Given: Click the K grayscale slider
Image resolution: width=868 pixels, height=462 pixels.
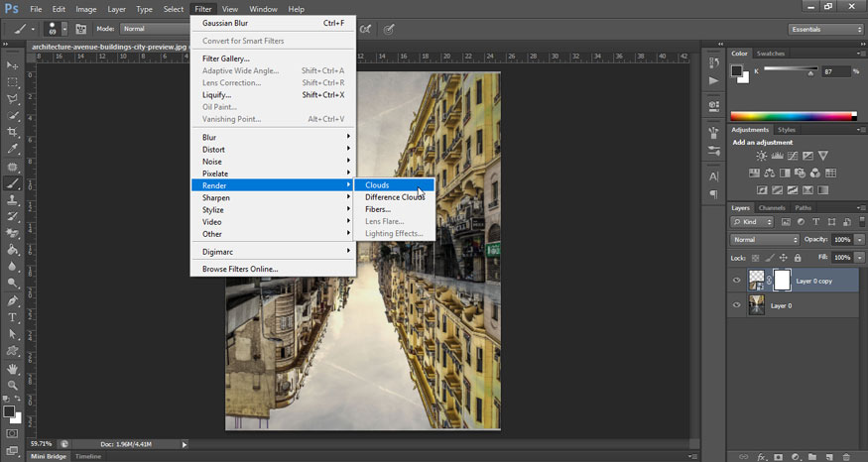Looking at the screenshot, I should [x=791, y=69].
